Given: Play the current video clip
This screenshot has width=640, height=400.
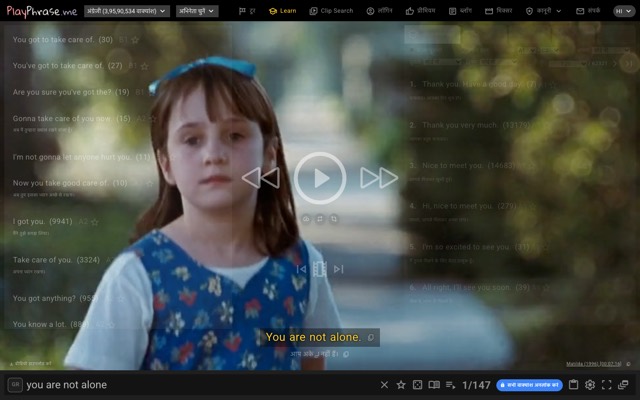Looking at the screenshot, I should coord(320,178).
